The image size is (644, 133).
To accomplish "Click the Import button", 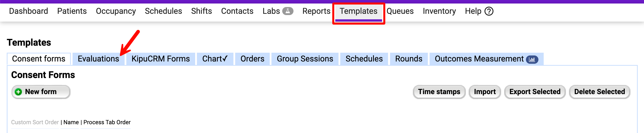I will click(485, 92).
